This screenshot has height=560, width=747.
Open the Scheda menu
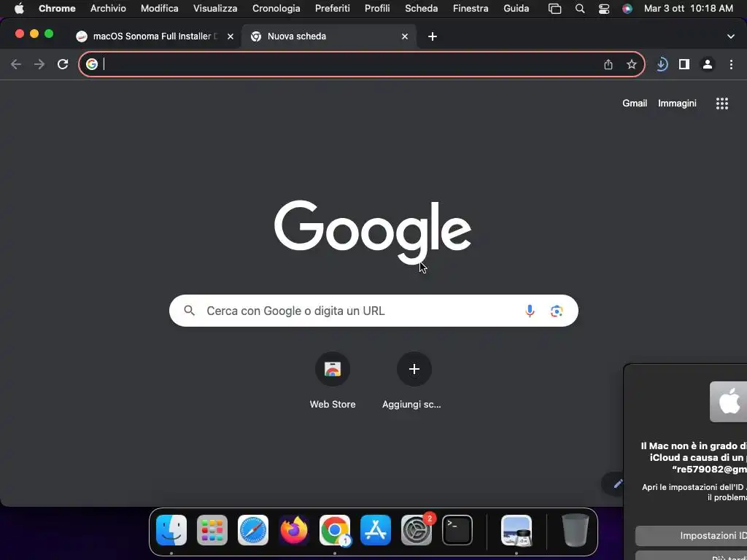[x=421, y=9]
